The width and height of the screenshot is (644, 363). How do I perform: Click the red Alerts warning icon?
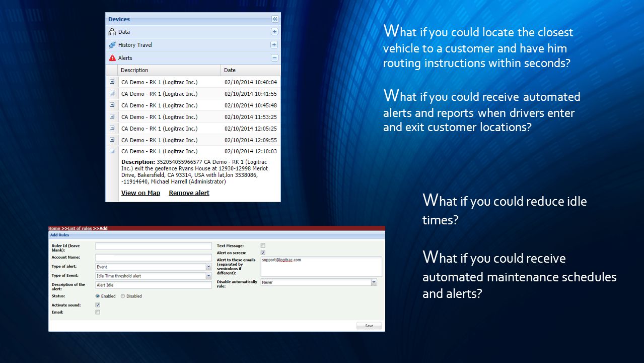pos(112,58)
